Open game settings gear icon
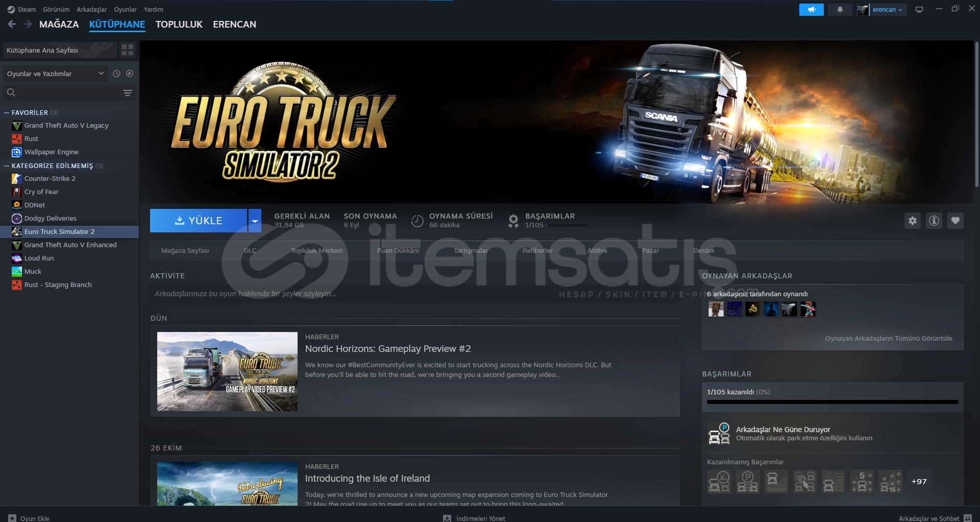This screenshot has width=980, height=522. (913, 221)
